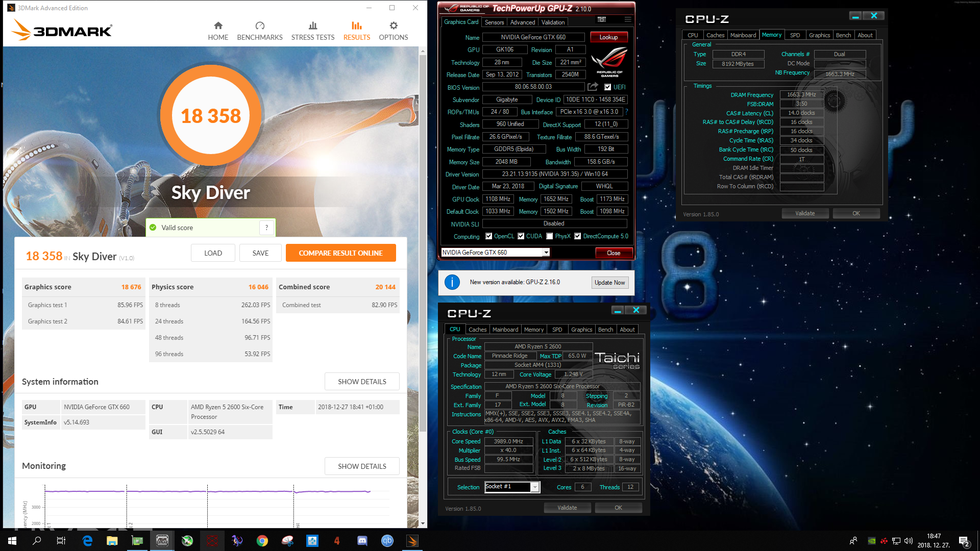Viewport: 980px width, 551px height.
Task: Click the ROG logo in GPU-Z
Action: click(609, 62)
